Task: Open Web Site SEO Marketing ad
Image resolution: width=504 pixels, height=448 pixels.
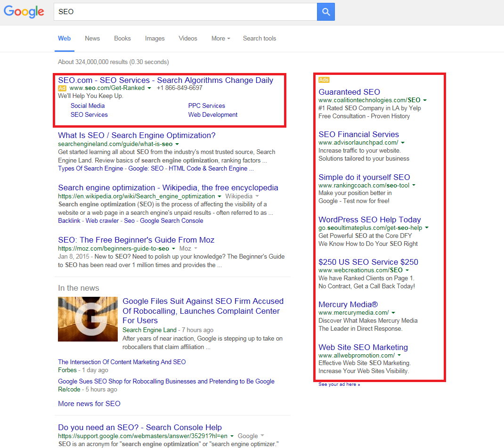Action: [363, 347]
